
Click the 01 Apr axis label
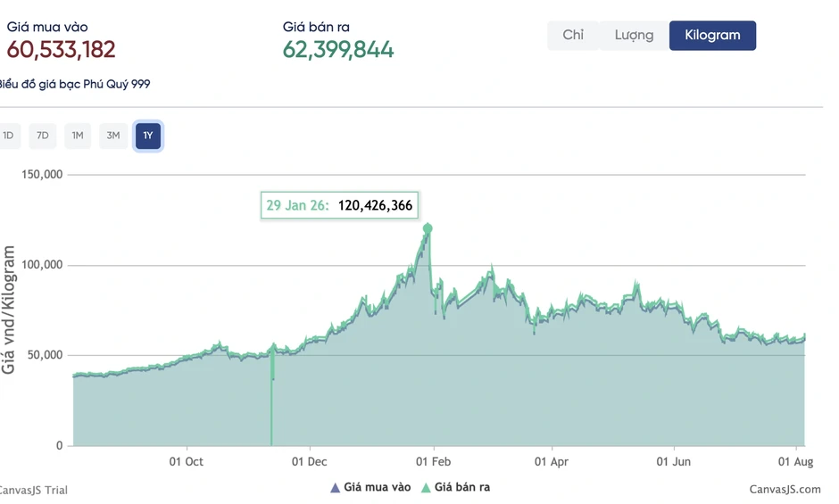552,462
